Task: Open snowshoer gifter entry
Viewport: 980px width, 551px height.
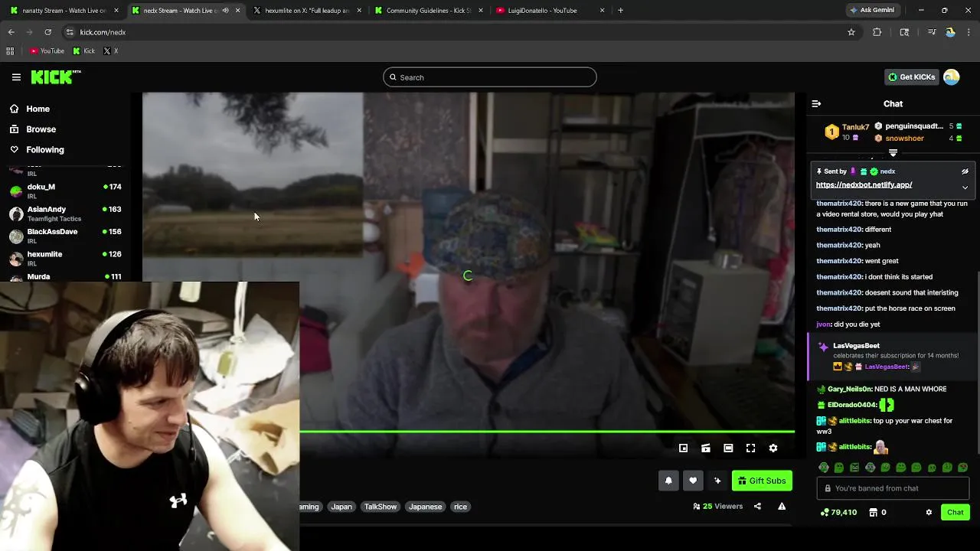Action: (x=904, y=139)
